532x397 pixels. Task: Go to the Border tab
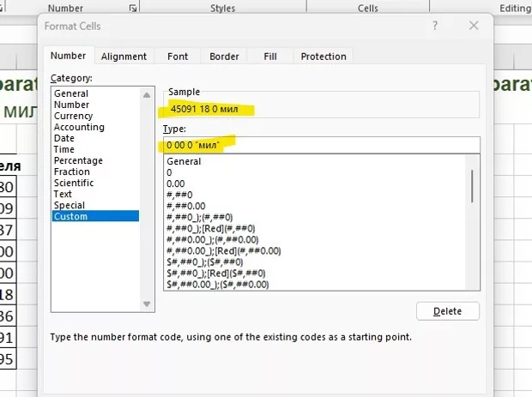(x=224, y=57)
